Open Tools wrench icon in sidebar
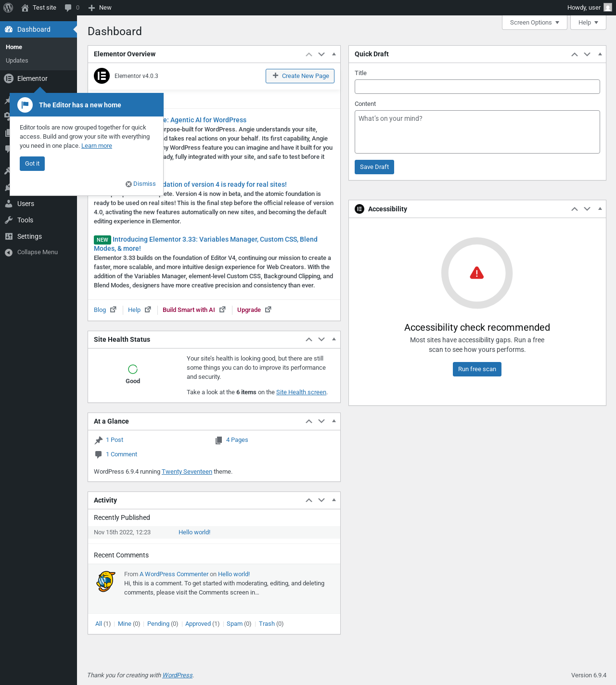Viewport: 616px width, 685px height. (x=9, y=220)
